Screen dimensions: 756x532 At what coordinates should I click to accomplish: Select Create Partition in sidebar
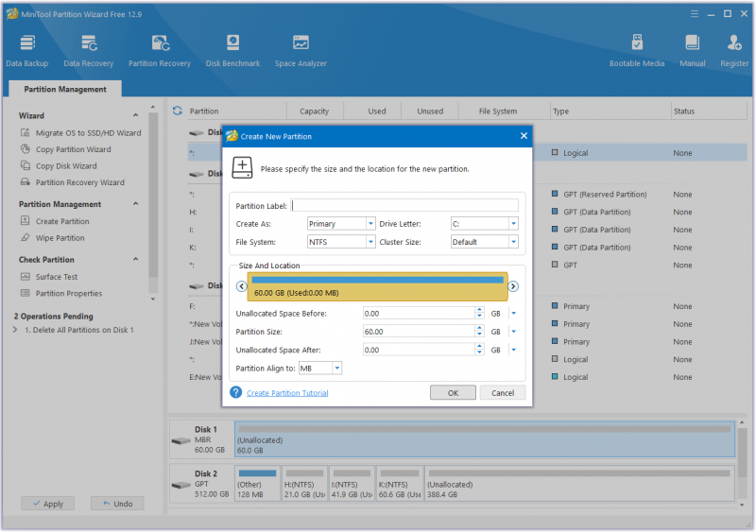pyautogui.click(x=55, y=221)
